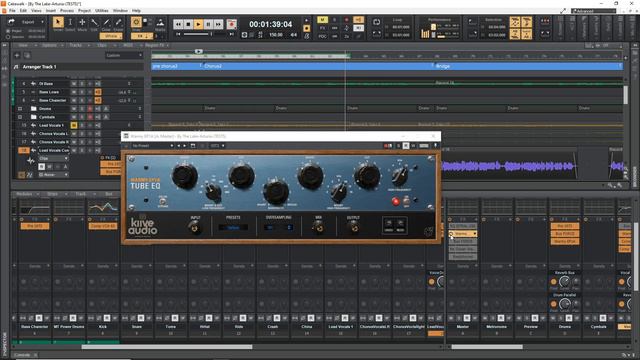Click the timecode display 00:01:39:04
This screenshot has height=360, width=640.
[x=271, y=24]
